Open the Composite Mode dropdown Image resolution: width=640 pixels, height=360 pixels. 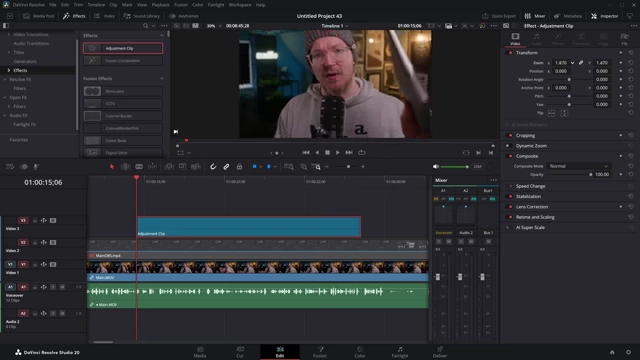pos(578,166)
